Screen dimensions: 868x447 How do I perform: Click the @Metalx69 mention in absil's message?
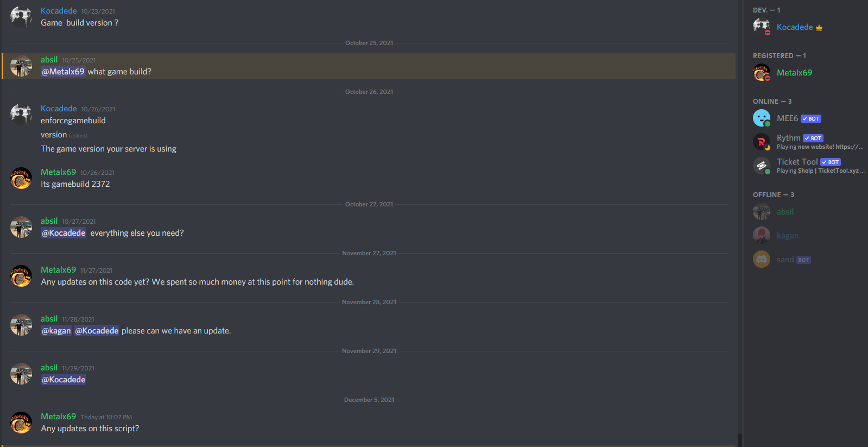point(63,72)
